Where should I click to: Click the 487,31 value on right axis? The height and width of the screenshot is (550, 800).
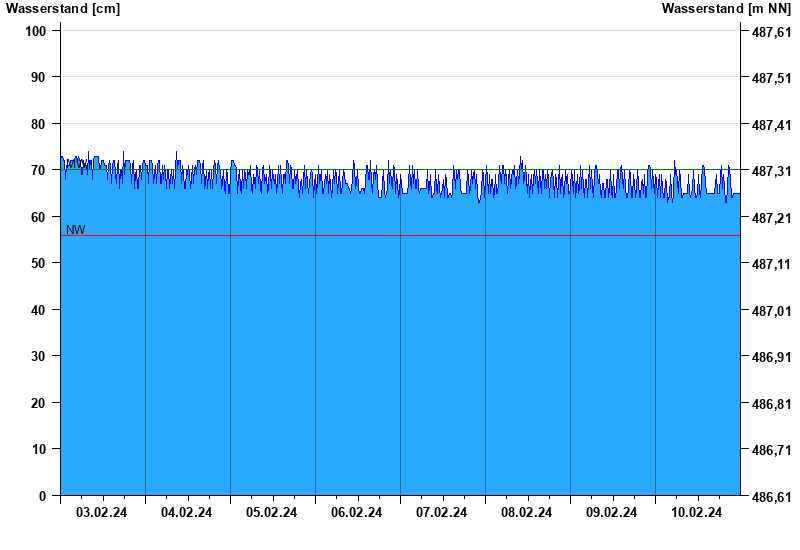771,172
